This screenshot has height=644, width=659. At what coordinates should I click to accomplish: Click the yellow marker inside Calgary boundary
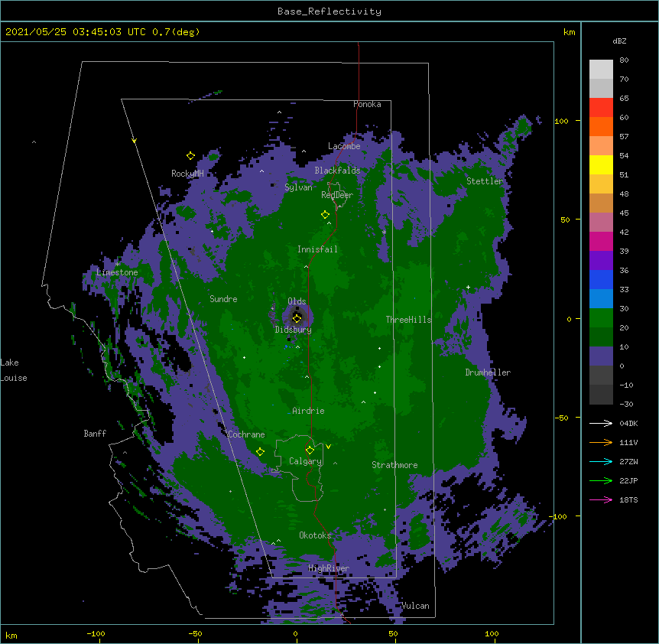310,450
